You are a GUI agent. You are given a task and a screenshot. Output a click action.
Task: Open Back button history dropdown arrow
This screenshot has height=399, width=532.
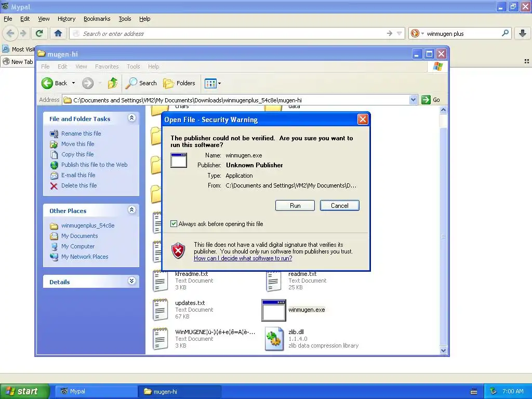(x=73, y=83)
